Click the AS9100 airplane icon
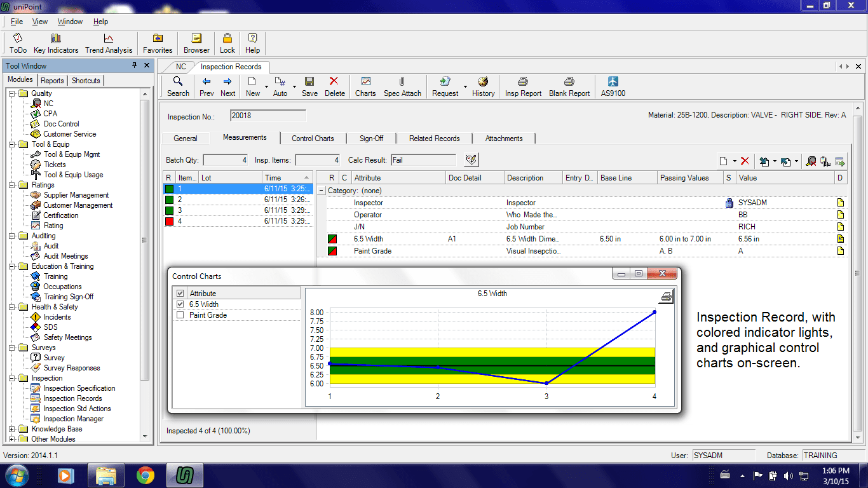This screenshot has width=868, height=488. [612, 86]
